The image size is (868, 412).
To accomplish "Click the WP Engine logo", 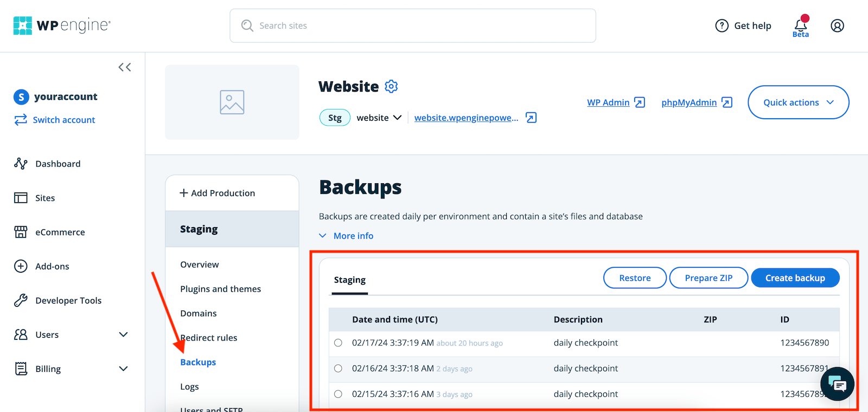I will tap(62, 25).
